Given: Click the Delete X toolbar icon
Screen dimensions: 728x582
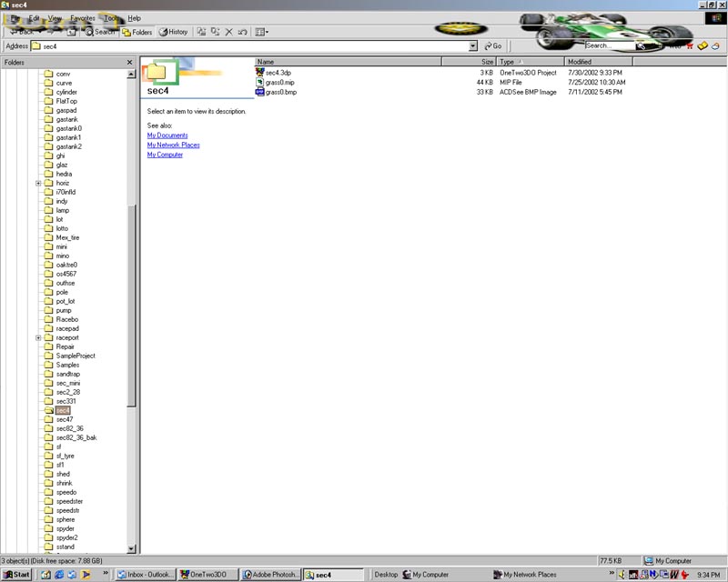Looking at the screenshot, I should tap(229, 32).
